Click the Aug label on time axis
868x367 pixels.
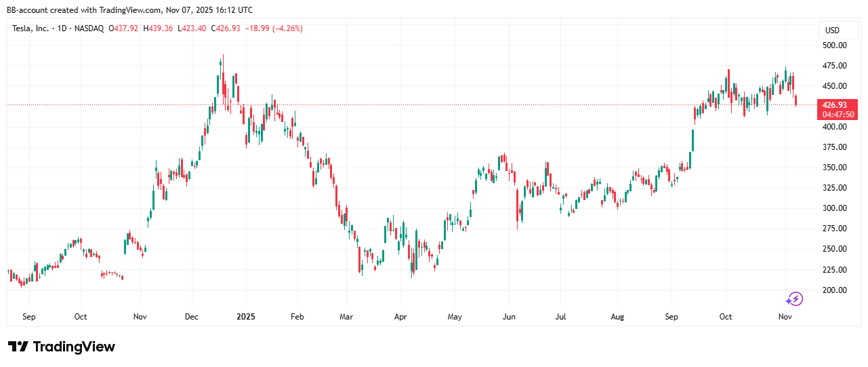click(617, 317)
